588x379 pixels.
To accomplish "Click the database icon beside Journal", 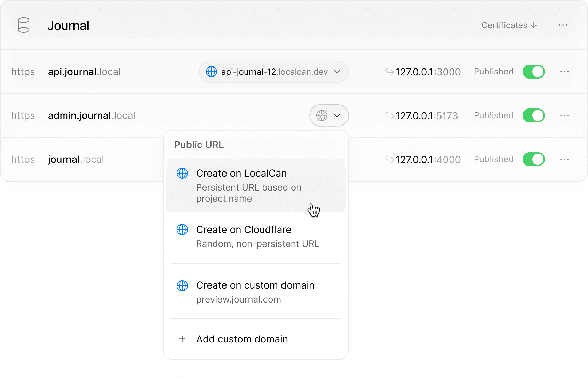I will (23, 25).
